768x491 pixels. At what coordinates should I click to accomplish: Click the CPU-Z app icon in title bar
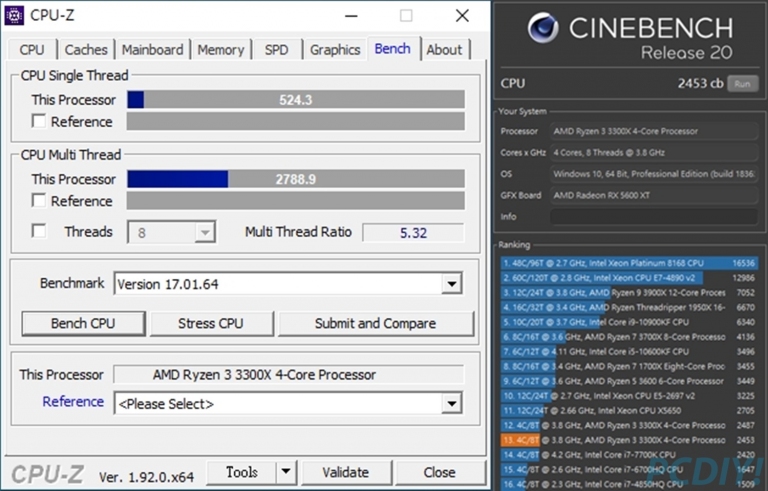[14, 15]
